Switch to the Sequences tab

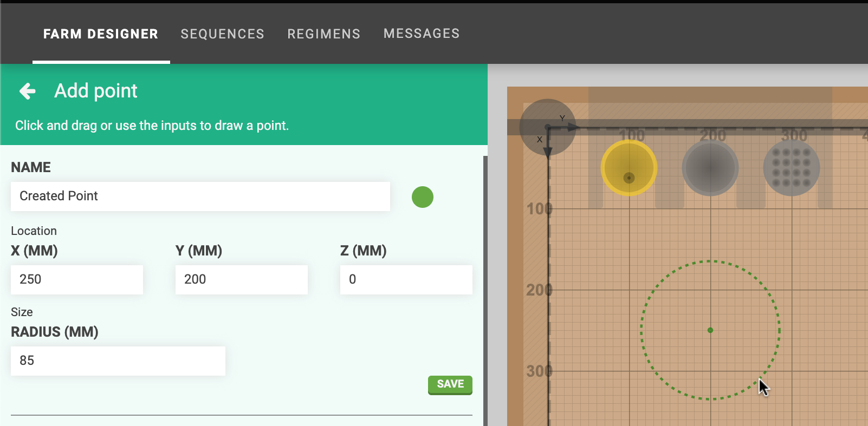coord(222,34)
